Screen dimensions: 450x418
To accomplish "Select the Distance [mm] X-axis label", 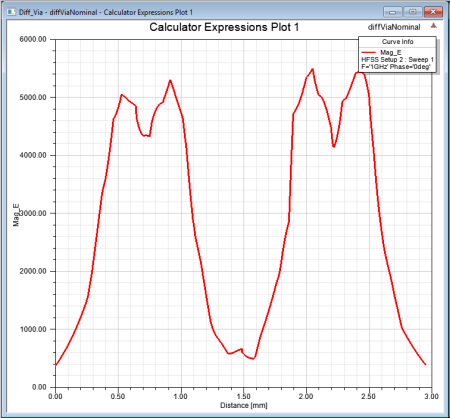I will [x=244, y=405].
